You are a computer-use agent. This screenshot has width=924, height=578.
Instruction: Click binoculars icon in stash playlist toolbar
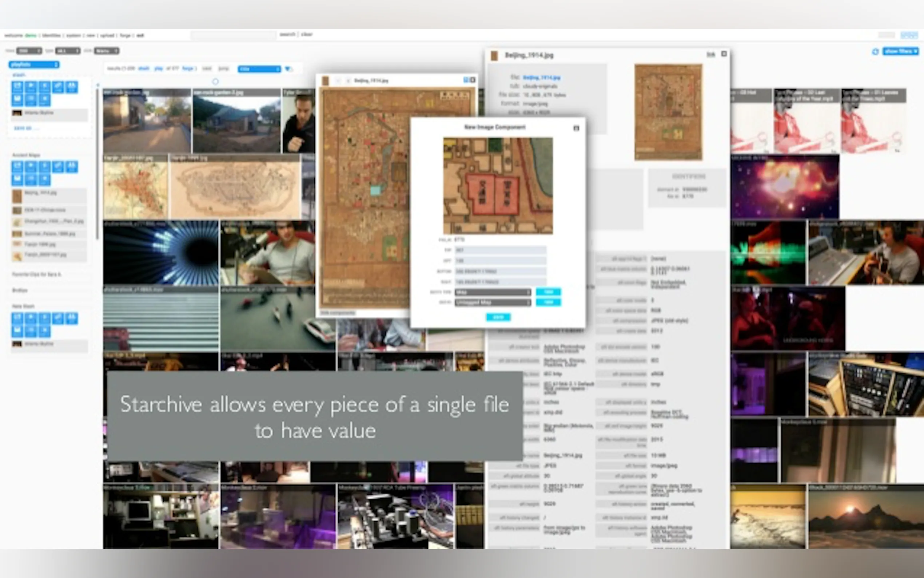pyautogui.click(x=71, y=86)
